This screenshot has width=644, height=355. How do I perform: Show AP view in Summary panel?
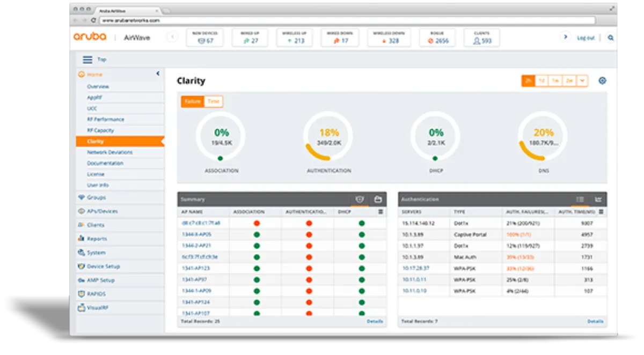pyautogui.click(x=360, y=199)
